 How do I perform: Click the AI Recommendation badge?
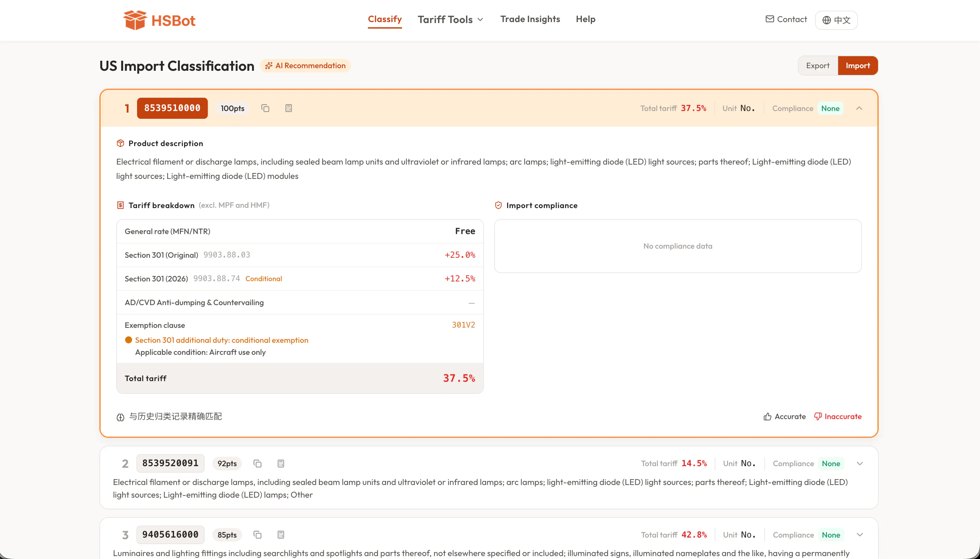click(x=305, y=66)
